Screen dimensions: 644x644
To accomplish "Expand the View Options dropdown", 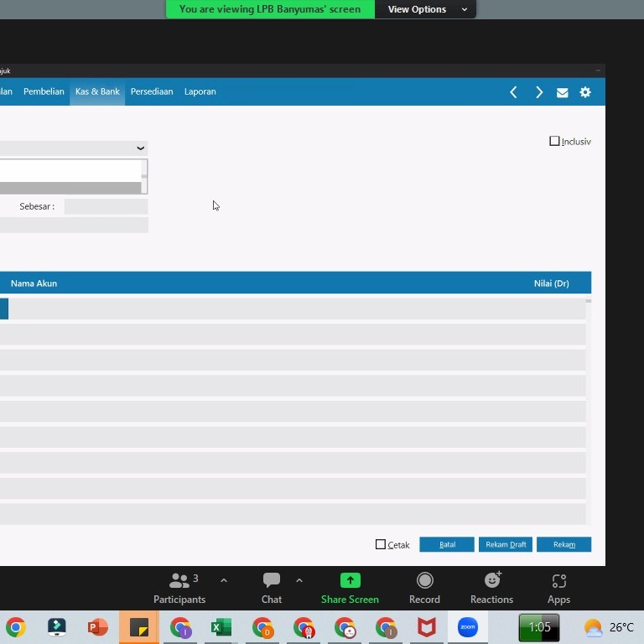I will pyautogui.click(x=427, y=9).
